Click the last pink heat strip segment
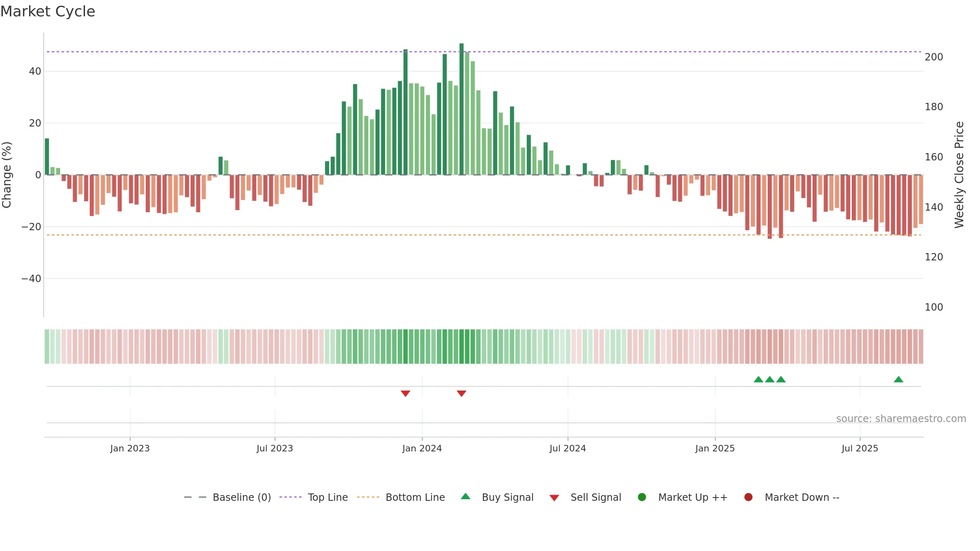The image size is (980, 551). click(921, 347)
